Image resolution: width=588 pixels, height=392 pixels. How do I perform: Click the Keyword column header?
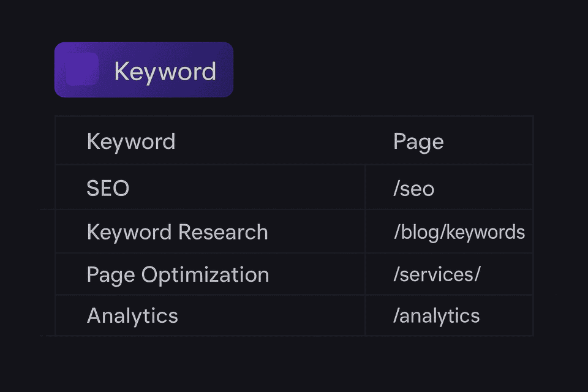131,141
